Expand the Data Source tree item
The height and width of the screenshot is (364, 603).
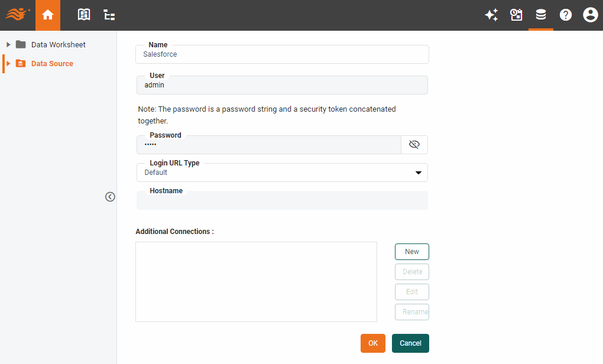pos(8,63)
